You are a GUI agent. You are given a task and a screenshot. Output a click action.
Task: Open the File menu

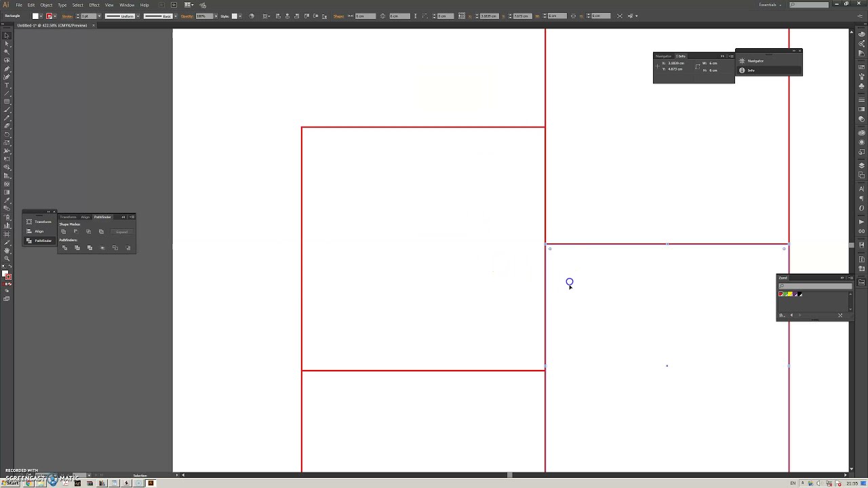tap(19, 5)
